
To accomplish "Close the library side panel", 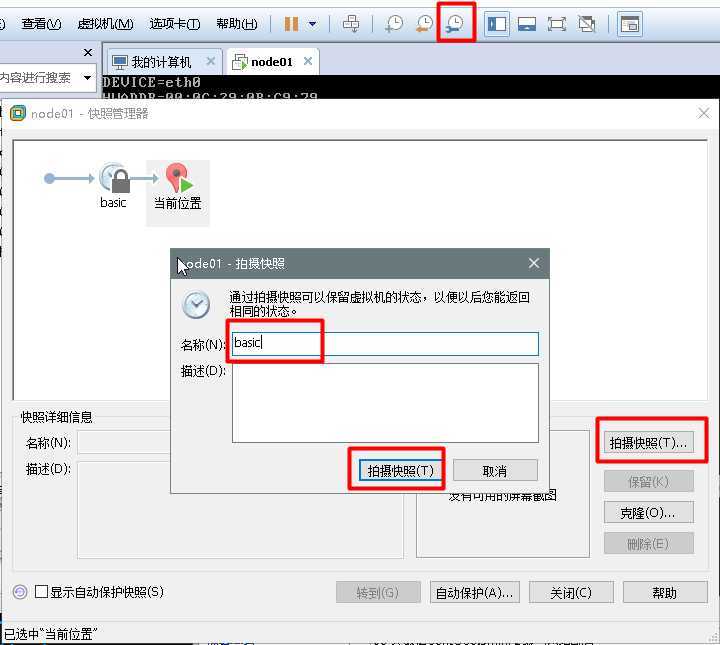I will [88, 52].
